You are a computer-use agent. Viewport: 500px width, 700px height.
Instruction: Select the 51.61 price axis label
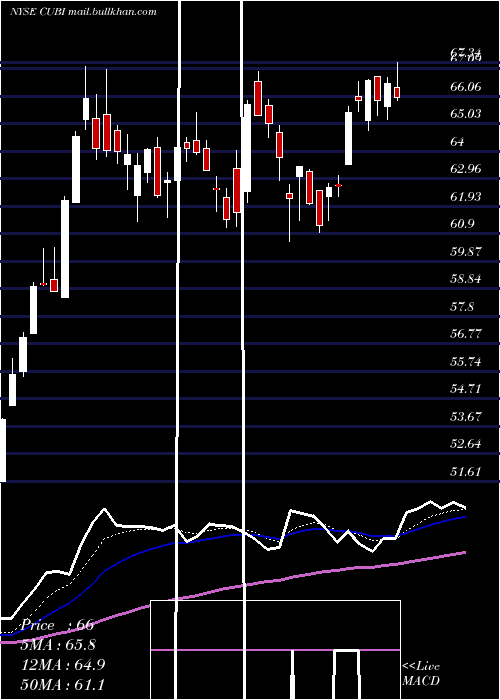466,471
